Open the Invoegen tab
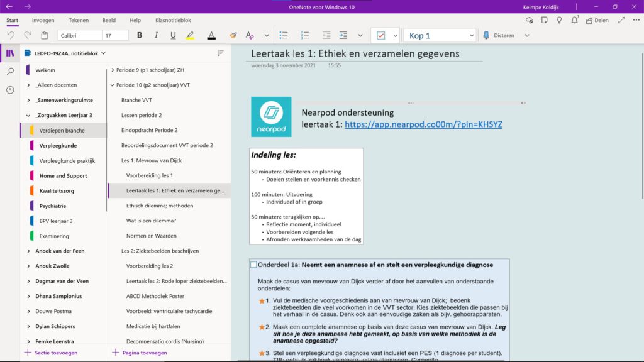644x362 pixels. tap(43, 20)
